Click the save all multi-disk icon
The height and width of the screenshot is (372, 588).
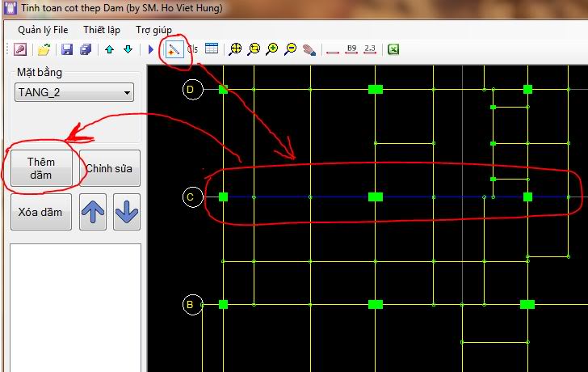tap(86, 49)
